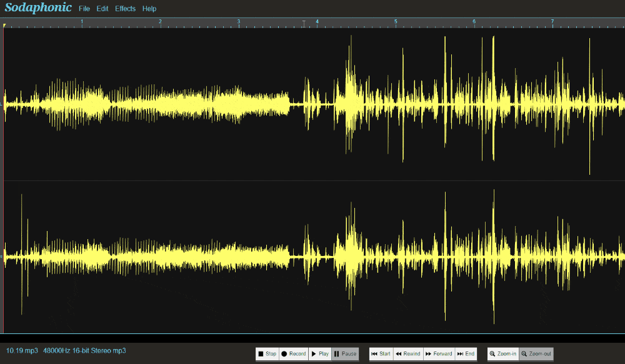625x364 pixels.
Task: Jump to Start of the track
Action: point(381,354)
